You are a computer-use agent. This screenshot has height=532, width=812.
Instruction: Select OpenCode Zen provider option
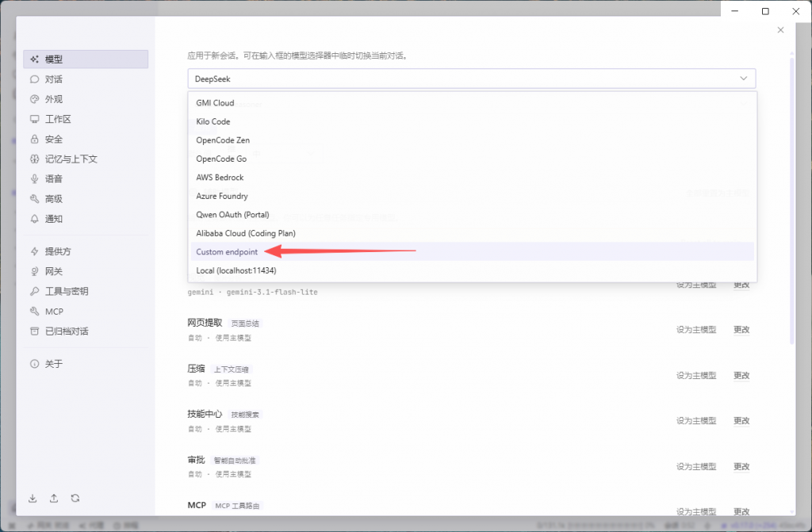point(472,140)
